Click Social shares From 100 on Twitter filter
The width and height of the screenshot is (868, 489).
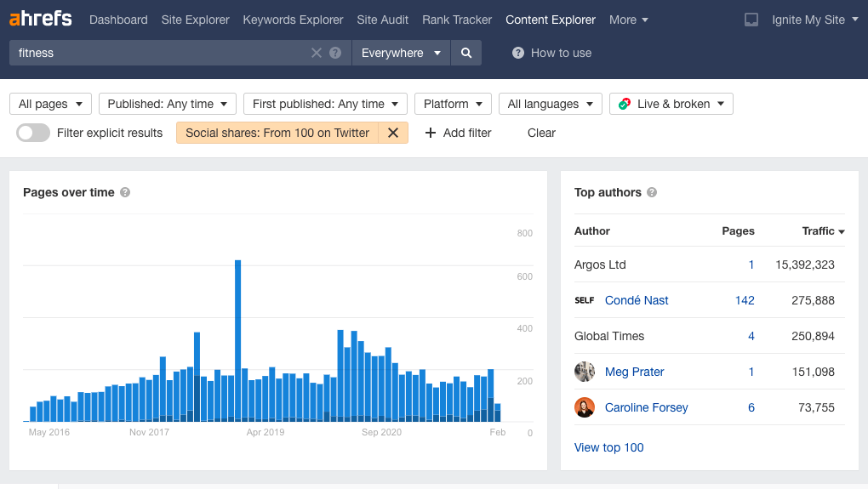pyautogui.click(x=277, y=133)
